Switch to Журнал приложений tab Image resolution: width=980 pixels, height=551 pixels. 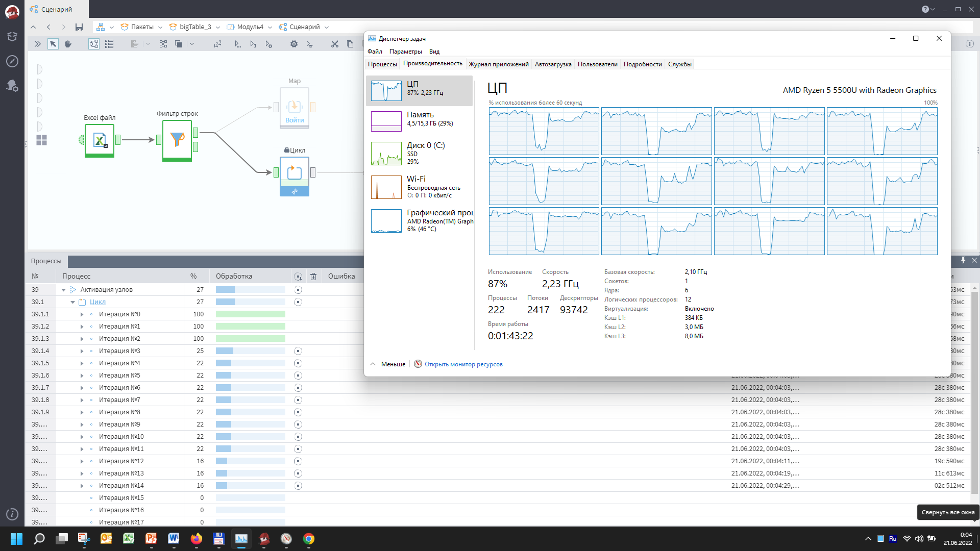pyautogui.click(x=498, y=64)
